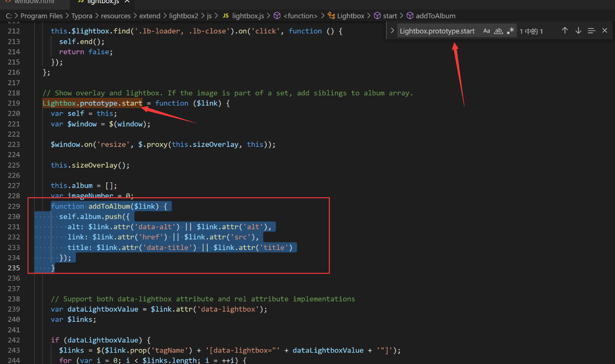This screenshot has height=364, width=615.
Task: Toggle Find in Selection button
Action: (591, 31)
